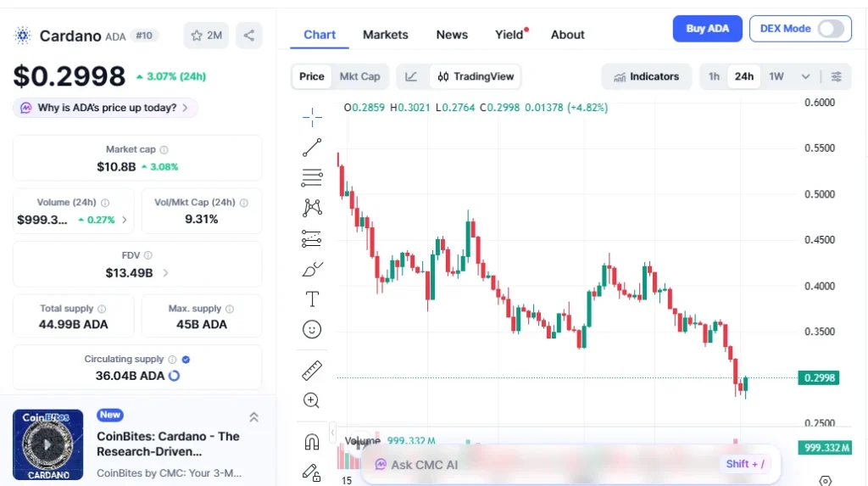Viewport: 868px width, 486px height.
Task: Open the Indicators button
Action: pos(646,76)
